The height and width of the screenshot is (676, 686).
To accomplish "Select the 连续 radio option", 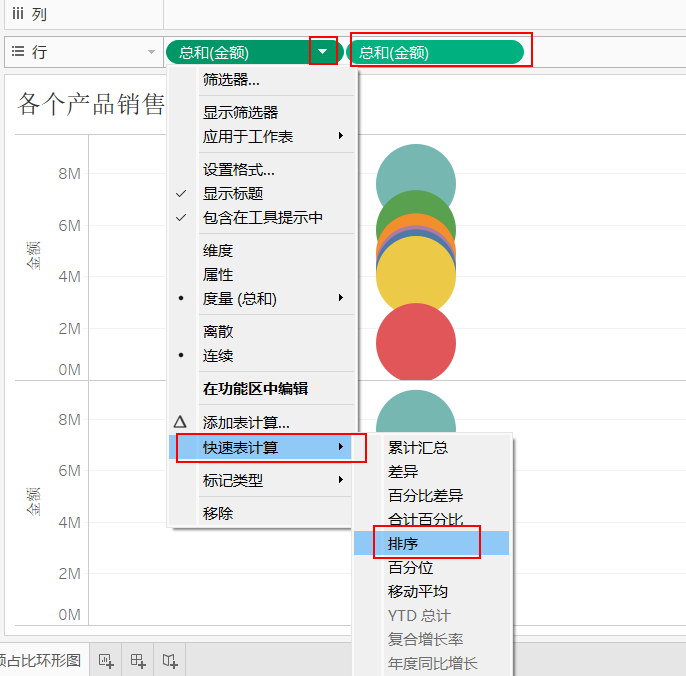I will 218,356.
